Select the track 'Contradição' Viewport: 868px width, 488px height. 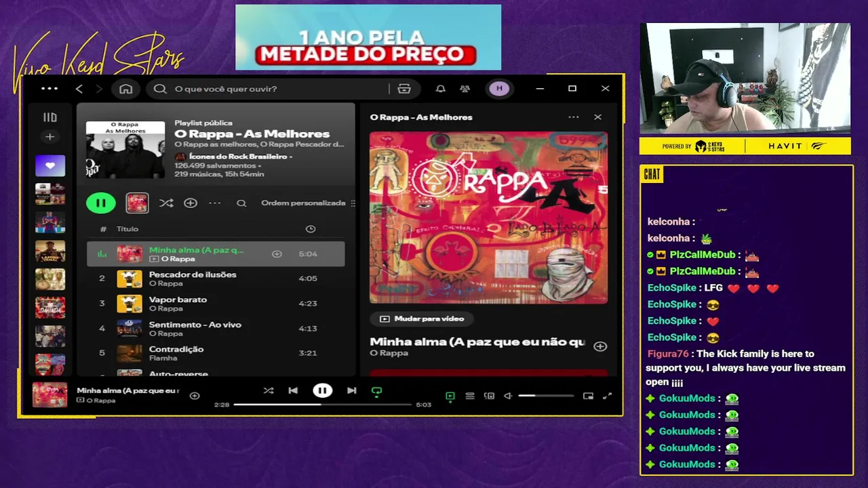point(216,352)
